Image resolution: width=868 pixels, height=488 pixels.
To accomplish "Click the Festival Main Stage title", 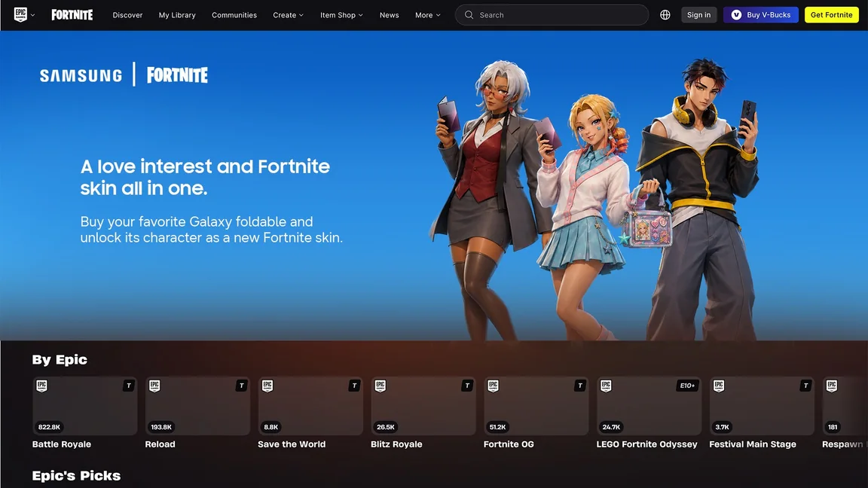I will coord(753,444).
